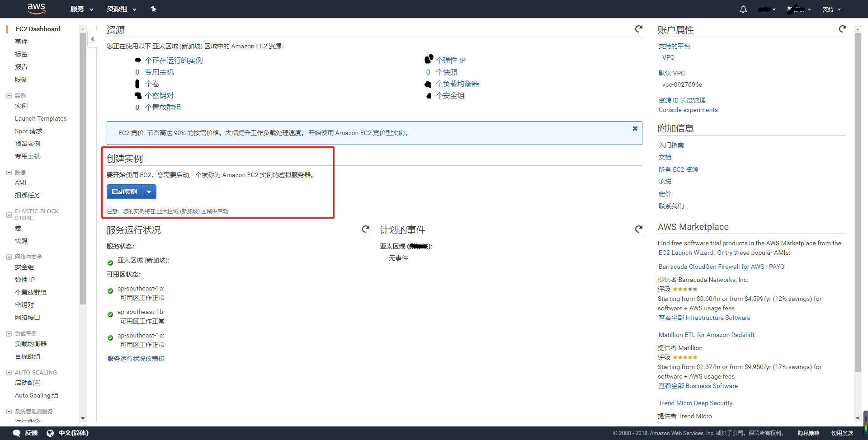Click the 反馈 feedback speech bubble icon

pyautogui.click(x=17, y=433)
